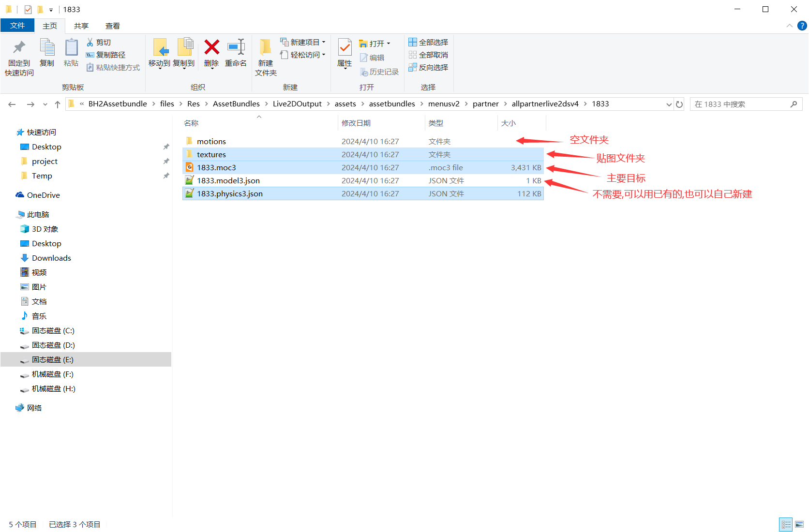809x532 pixels.
Task: Click the Cut (剪切) scissors icon
Action: pos(90,43)
